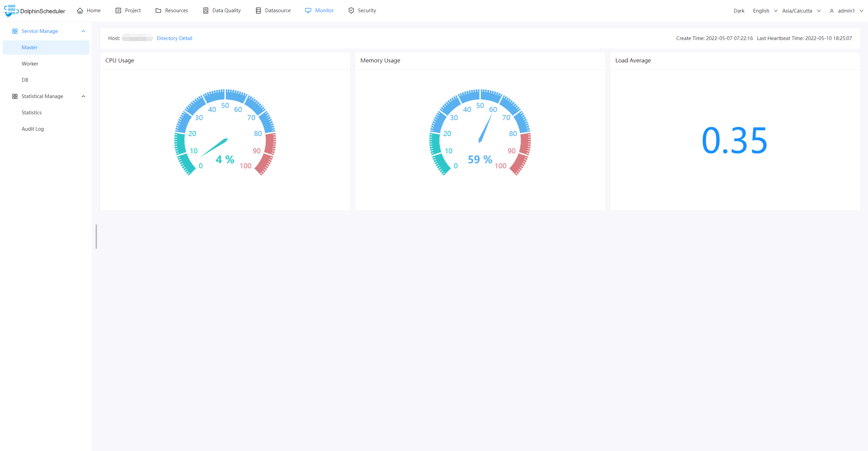Switch theme using the Dark toggle
This screenshot has height=451, width=868.
(739, 11)
